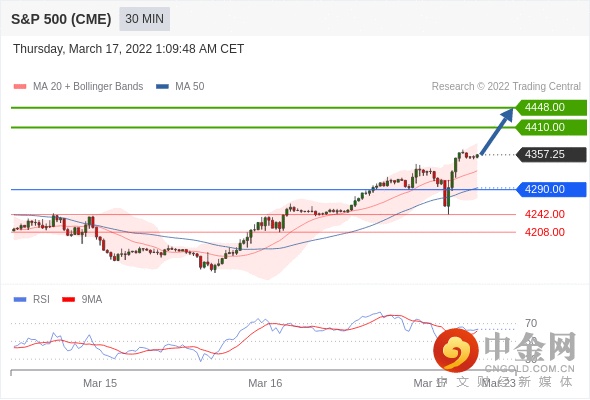Click the RSI legend label
The width and height of the screenshot is (590, 400).
(41, 300)
